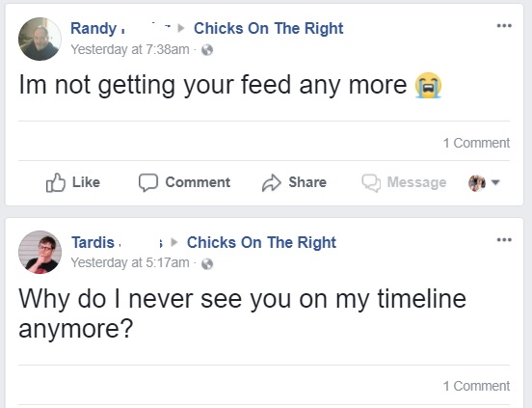Open three-dot options on Randy's post

504,25
